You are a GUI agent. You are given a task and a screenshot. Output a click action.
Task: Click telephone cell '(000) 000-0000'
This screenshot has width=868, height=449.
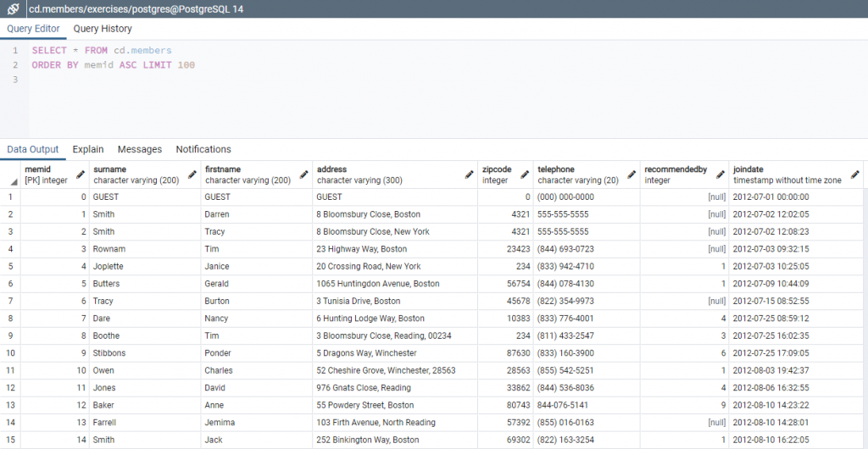coord(587,197)
